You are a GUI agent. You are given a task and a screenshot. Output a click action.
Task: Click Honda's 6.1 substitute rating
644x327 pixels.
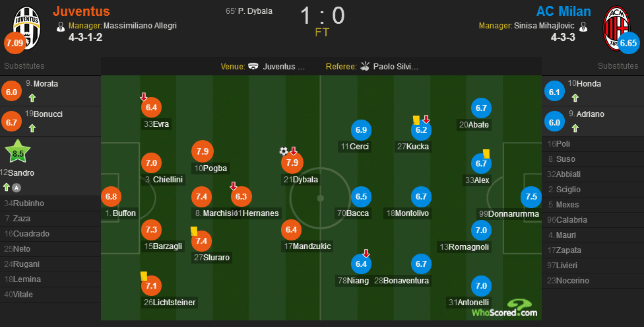[554, 92]
